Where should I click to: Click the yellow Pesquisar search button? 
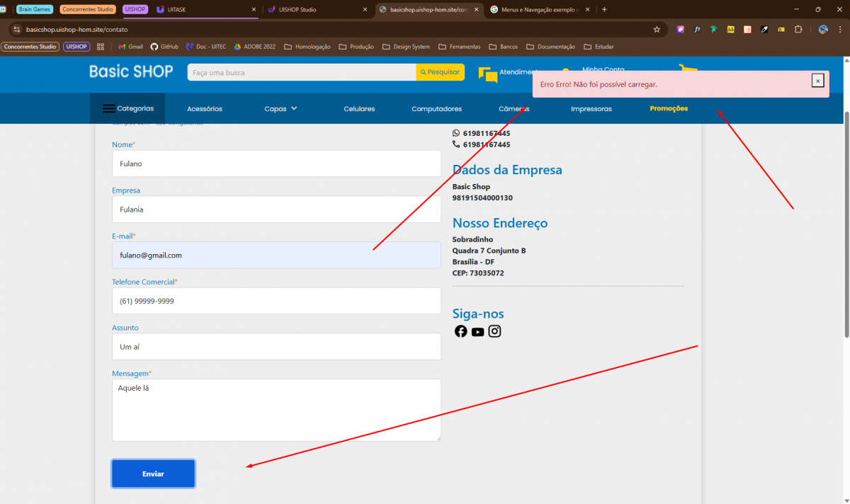(440, 72)
